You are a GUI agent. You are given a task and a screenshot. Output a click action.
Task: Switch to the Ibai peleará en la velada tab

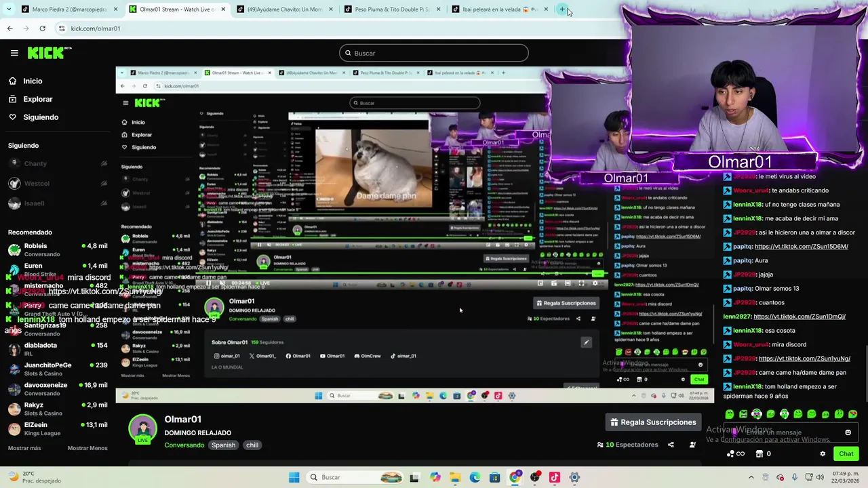[499, 9]
